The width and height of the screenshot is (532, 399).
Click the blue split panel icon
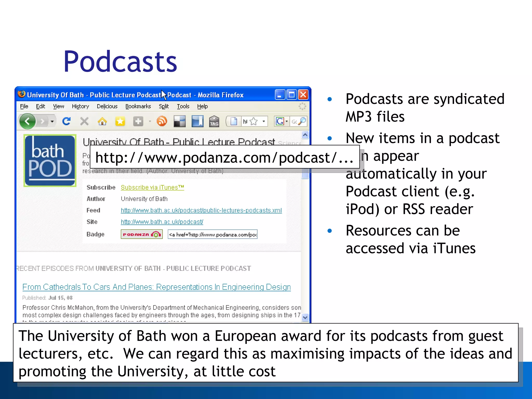[197, 121]
